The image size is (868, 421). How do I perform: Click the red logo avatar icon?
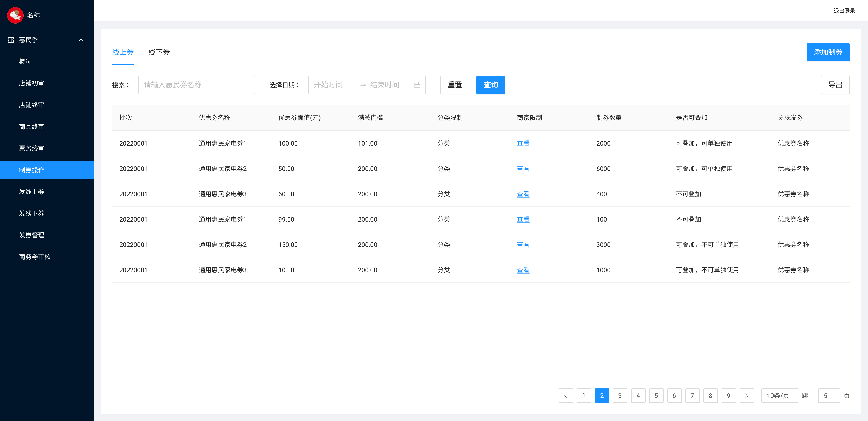click(x=15, y=15)
